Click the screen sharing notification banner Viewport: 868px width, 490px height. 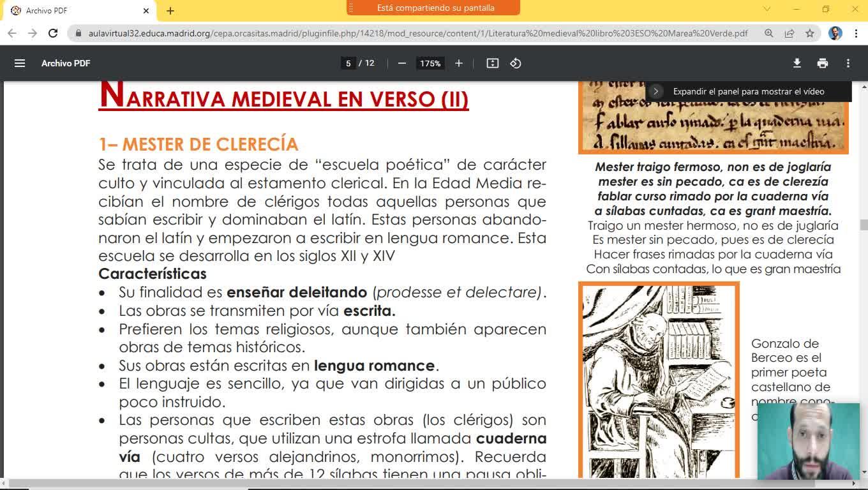(x=433, y=8)
